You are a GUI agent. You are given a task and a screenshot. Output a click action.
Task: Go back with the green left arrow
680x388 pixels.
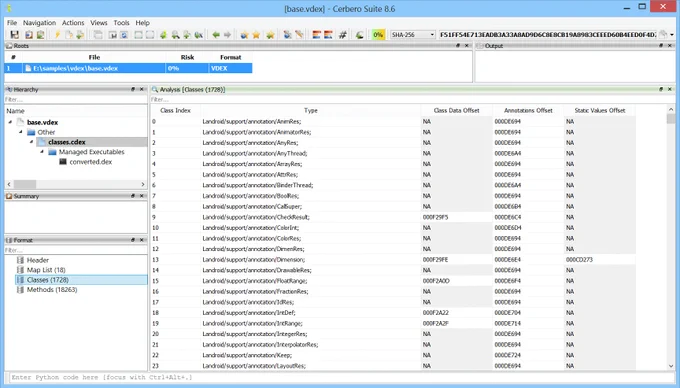[x=216, y=35]
